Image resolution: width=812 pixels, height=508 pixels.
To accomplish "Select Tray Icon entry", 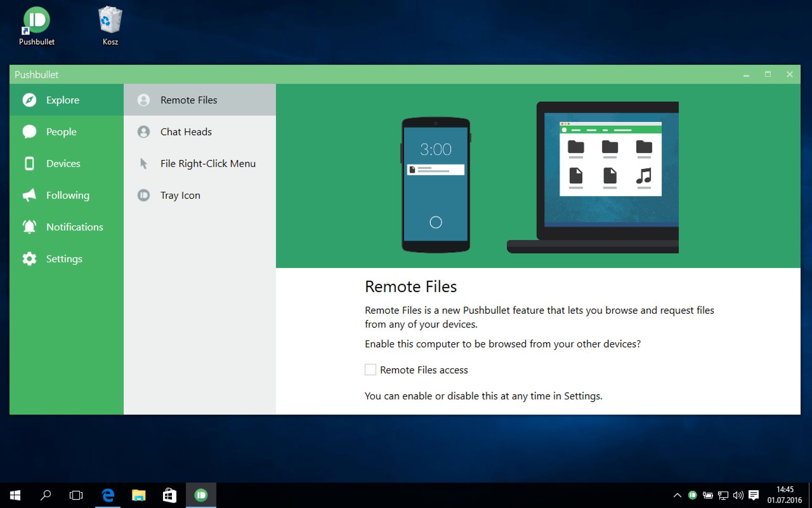I will pyautogui.click(x=200, y=195).
